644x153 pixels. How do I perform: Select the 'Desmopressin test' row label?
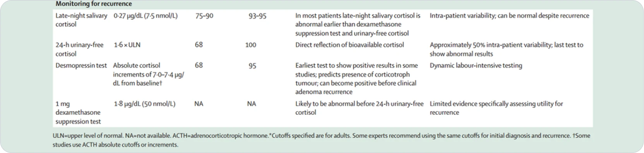(x=81, y=65)
